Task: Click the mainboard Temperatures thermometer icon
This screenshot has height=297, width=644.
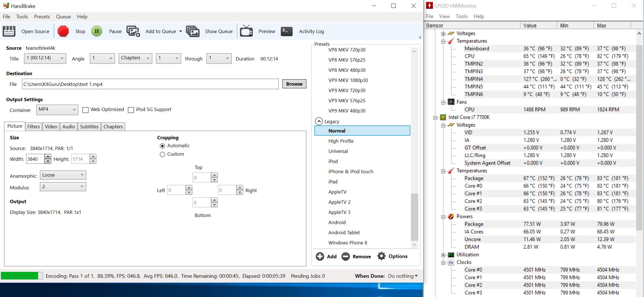Action: 451,41
